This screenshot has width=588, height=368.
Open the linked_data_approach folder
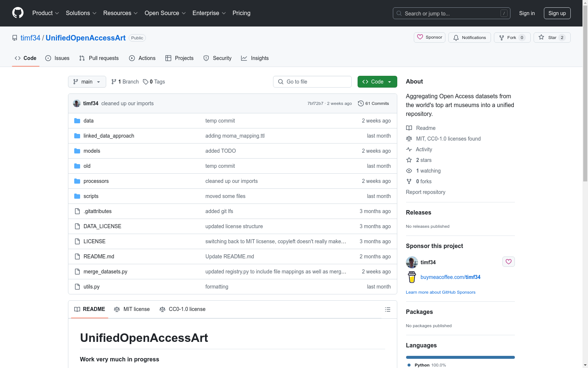pyautogui.click(x=109, y=136)
